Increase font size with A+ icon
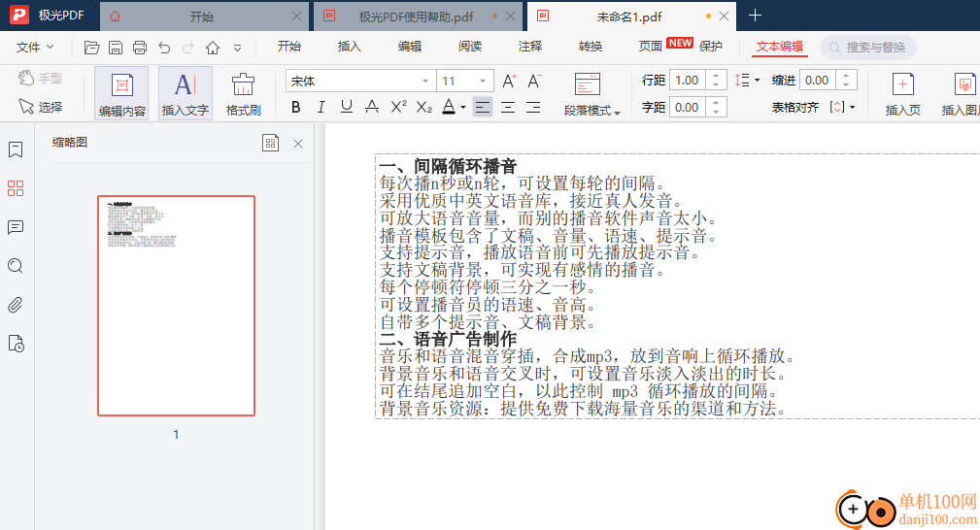 [x=509, y=82]
